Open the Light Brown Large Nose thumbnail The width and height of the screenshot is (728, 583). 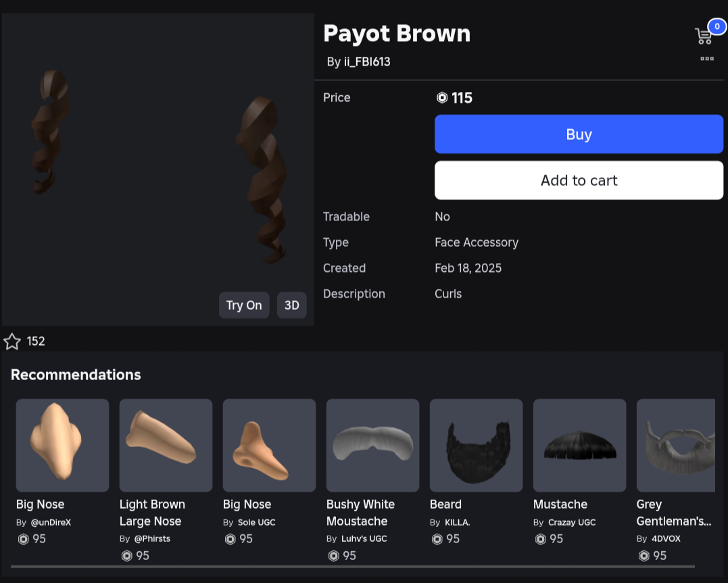pos(166,445)
